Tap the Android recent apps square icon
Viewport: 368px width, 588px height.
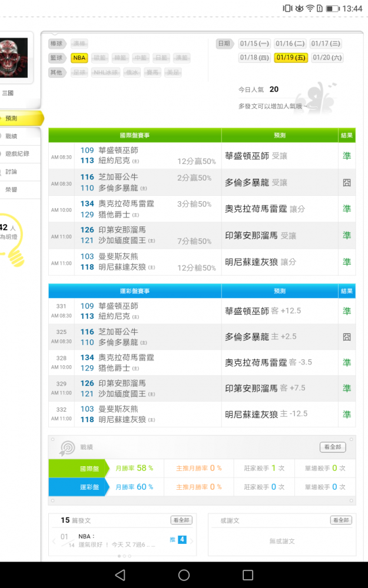(x=248, y=575)
